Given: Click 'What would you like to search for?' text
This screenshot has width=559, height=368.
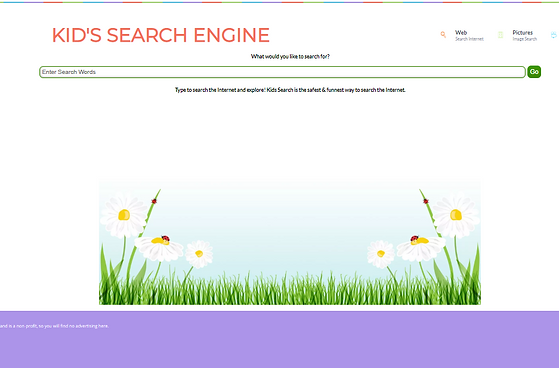Looking at the screenshot, I should [290, 56].
